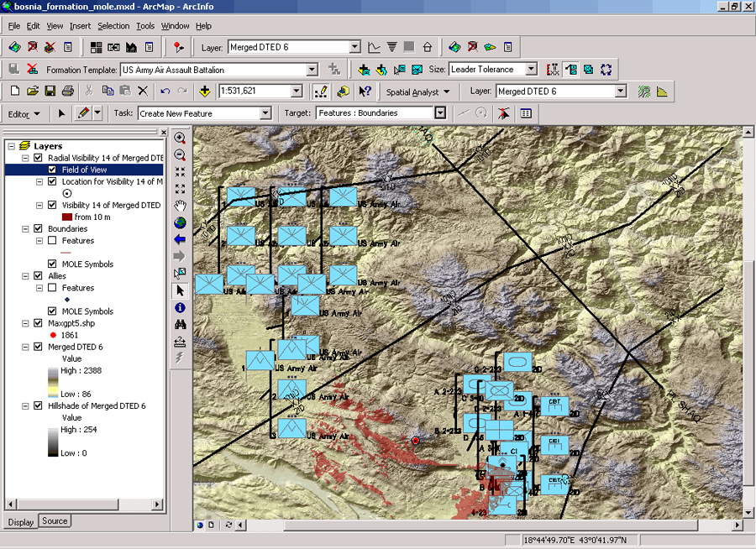
Task: Open the Formation Template dropdown
Action: (312, 70)
